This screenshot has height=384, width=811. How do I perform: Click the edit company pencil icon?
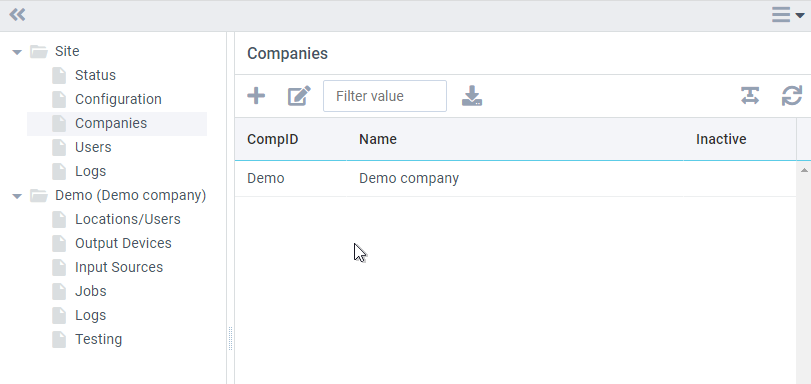pyautogui.click(x=299, y=96)
